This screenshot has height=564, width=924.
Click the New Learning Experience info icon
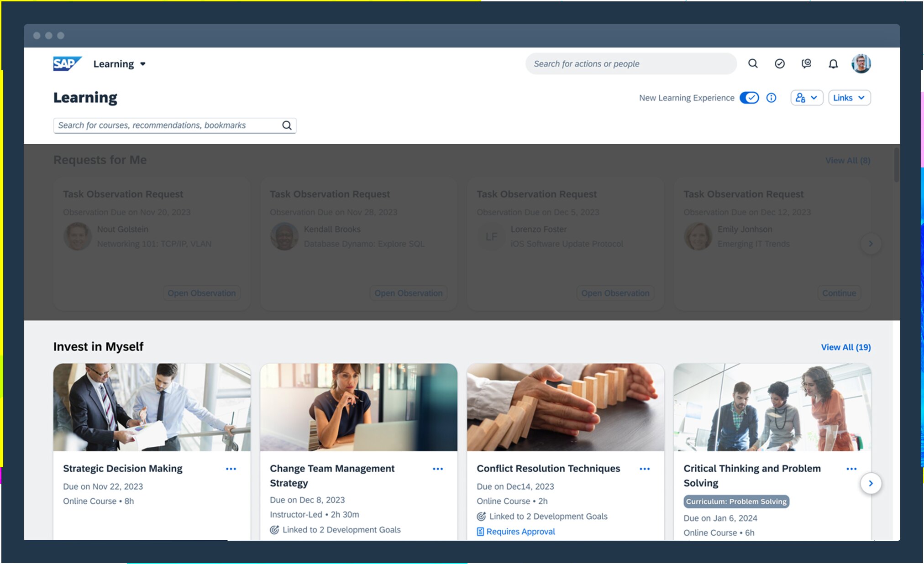[771, 98]
